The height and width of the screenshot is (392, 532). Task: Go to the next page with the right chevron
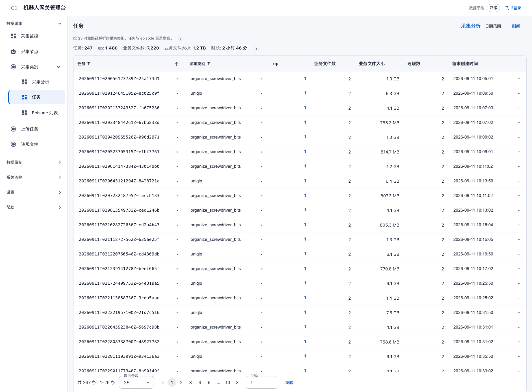[x=237, y=382]
